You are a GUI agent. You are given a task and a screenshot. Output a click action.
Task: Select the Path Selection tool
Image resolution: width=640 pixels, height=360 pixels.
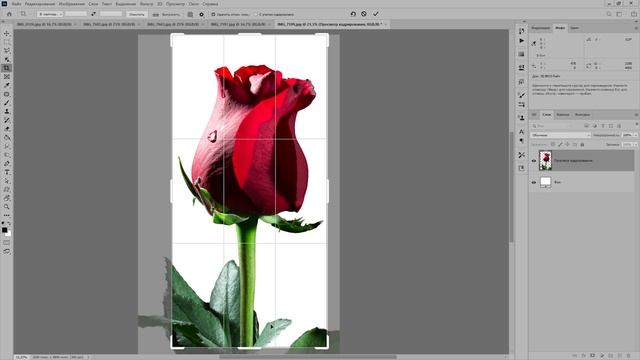[7, 181]
